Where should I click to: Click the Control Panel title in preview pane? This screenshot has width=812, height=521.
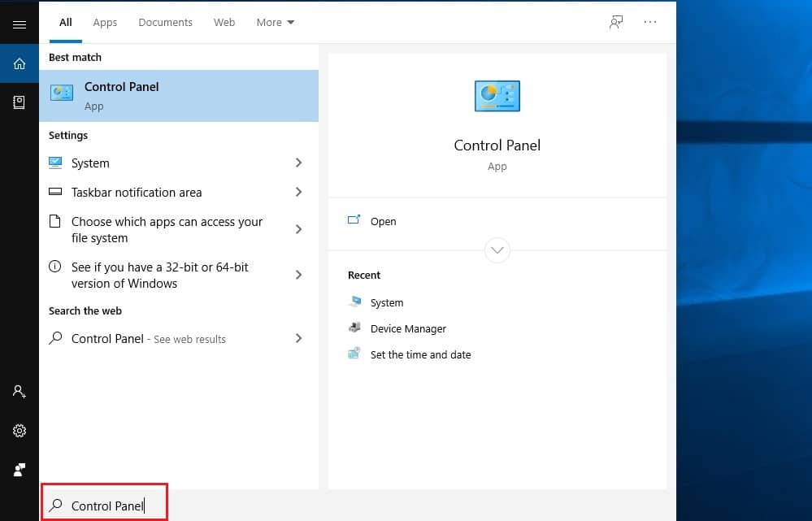pos(497,145)
